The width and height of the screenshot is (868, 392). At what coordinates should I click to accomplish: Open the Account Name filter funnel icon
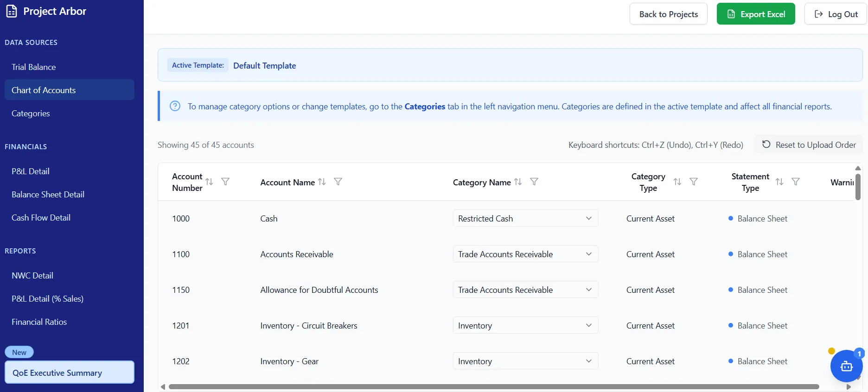point(338,182)
